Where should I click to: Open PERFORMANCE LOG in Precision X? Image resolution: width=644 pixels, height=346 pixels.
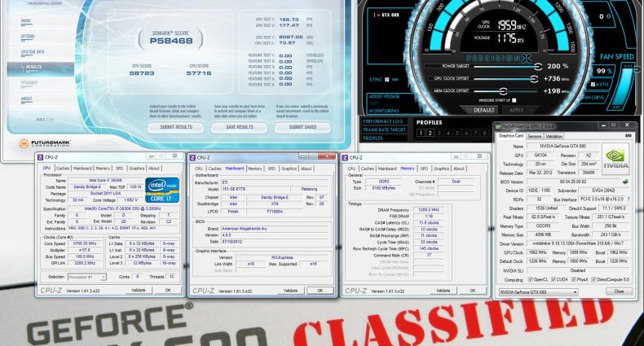pos(383,122)
